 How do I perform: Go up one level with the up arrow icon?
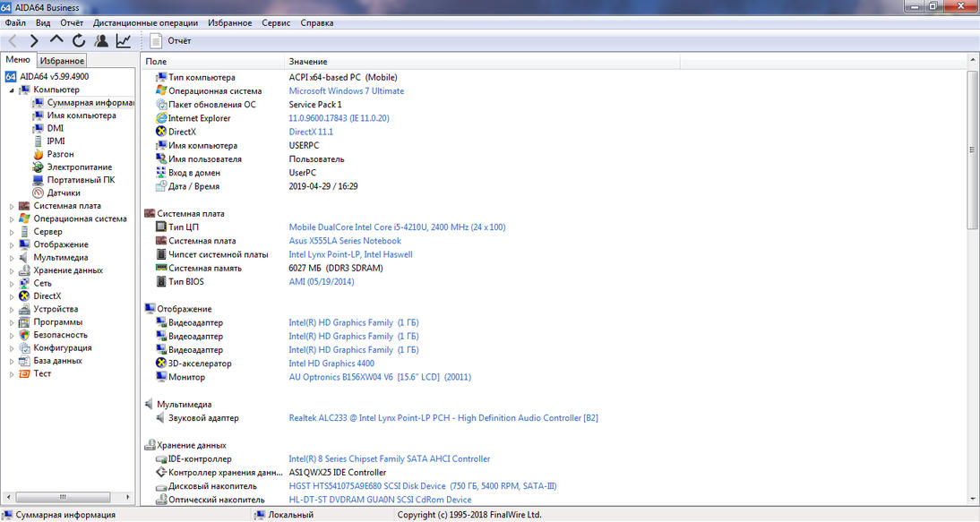56,40
